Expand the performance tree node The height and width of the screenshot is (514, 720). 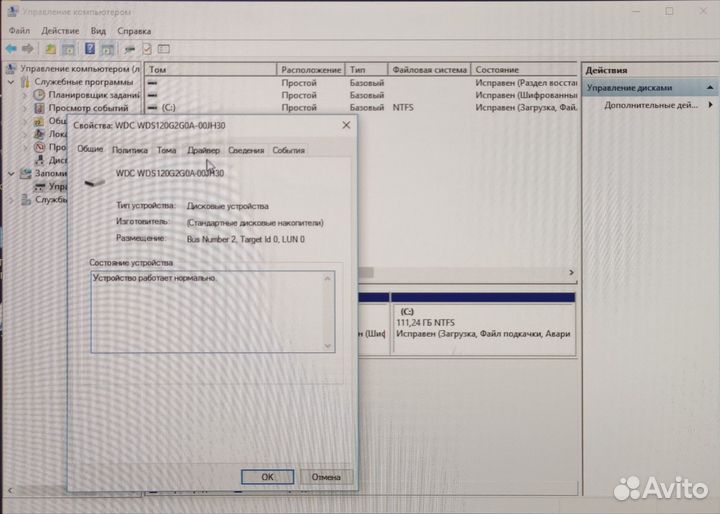coord(25,147)
